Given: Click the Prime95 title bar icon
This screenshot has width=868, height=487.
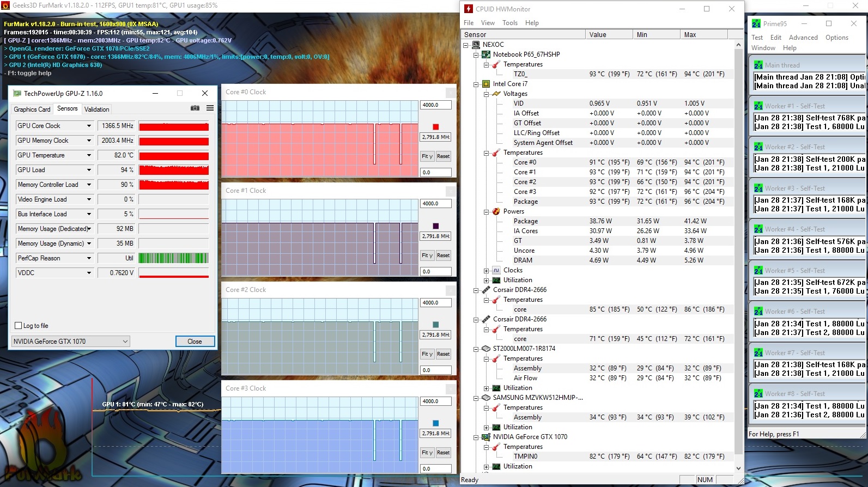Looking at the screenshot, I should 756,23.
